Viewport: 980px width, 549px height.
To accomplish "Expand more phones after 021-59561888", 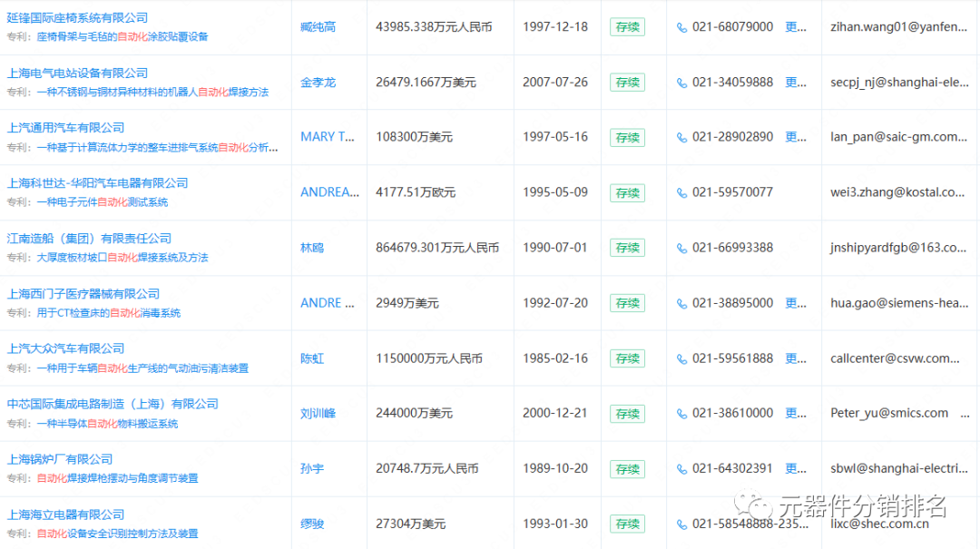I will click(796, 358).
